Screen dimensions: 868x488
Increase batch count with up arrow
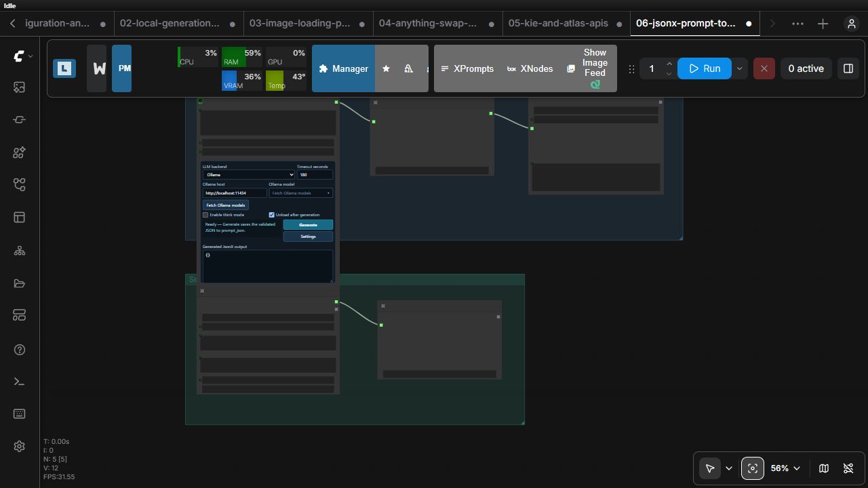(669, 64)
